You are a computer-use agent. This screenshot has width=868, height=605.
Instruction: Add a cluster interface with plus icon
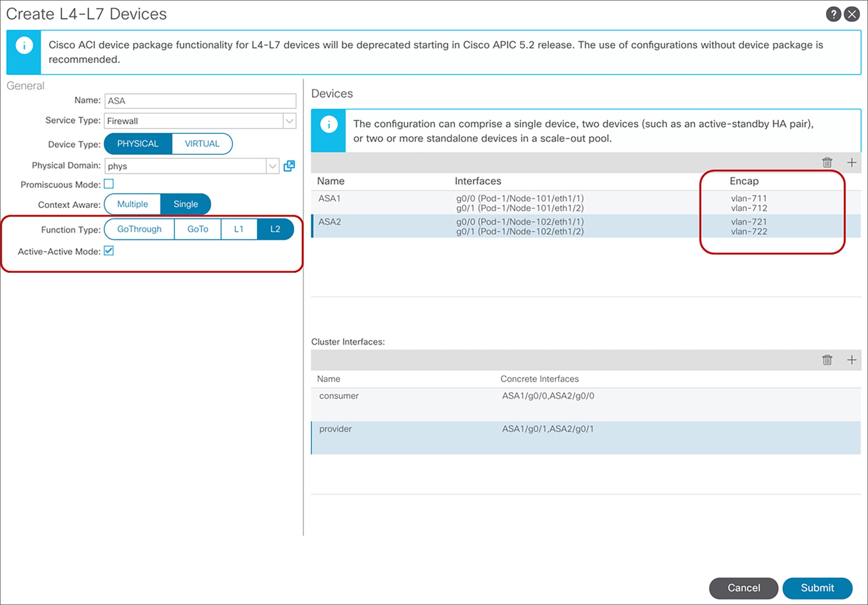pyautogui.click(x=851, y=360)
